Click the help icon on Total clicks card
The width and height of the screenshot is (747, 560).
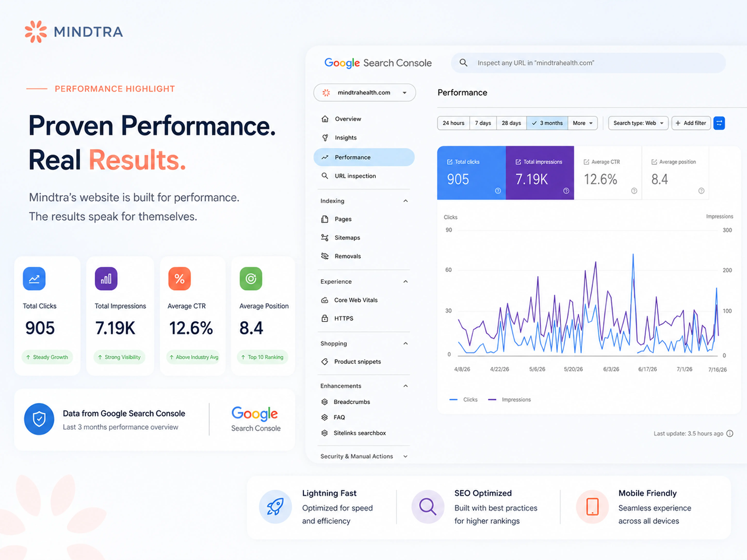498,191
